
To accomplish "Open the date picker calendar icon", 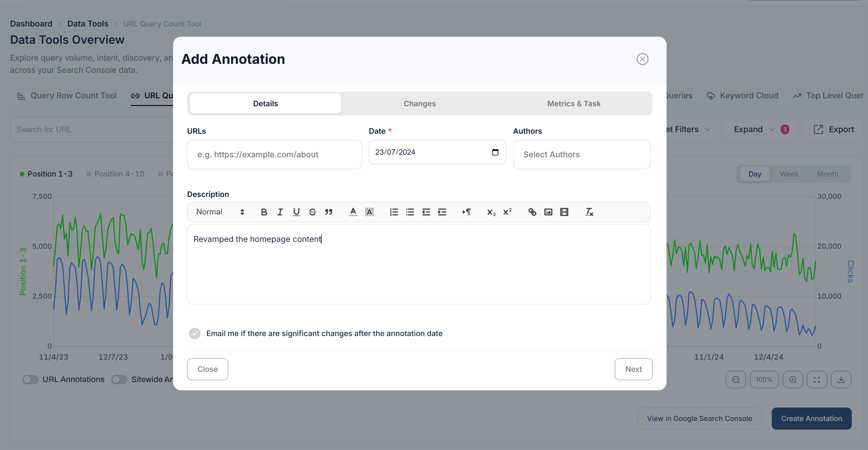I will coord(495,152).
